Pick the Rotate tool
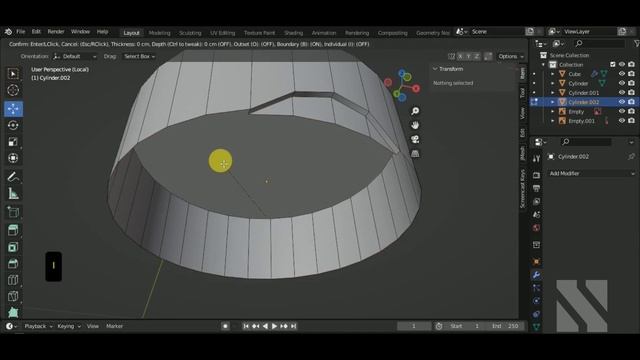This screenshot has width=640, height=360. pos(13,125)
